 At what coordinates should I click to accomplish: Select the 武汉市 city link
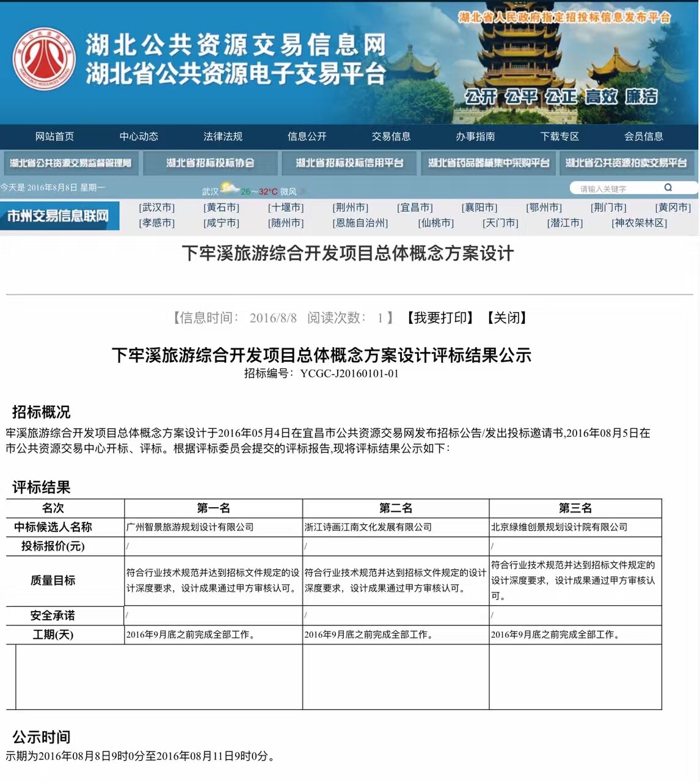pos(157,208)
